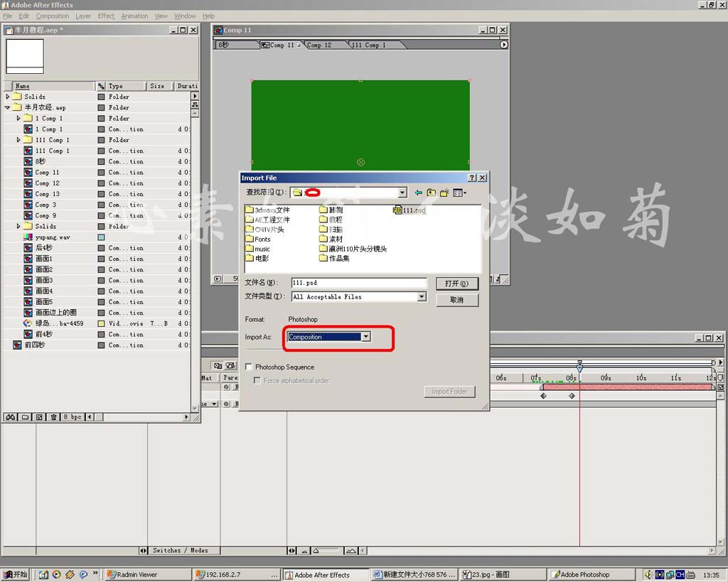Open the 作品集 folder in file list
Viewport: 728px width, 582px height.
coord(334,259)
